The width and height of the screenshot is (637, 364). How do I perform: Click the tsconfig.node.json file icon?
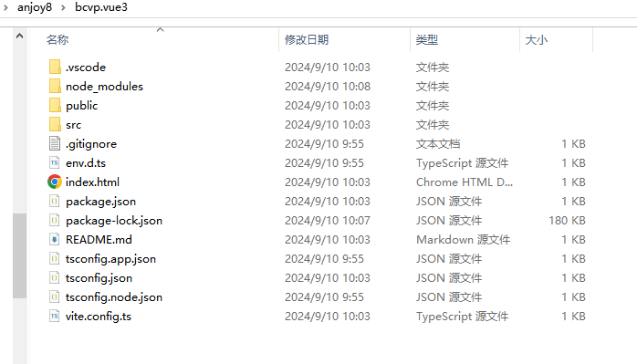pyautogui.click(x=55, y=297)
